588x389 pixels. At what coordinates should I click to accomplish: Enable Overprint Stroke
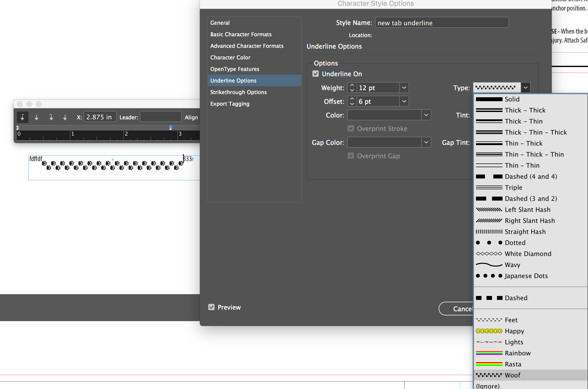point(351,128)
